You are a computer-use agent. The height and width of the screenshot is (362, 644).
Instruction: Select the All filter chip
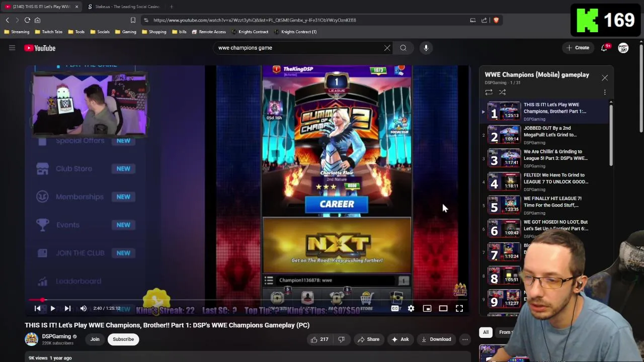[486, 332]
